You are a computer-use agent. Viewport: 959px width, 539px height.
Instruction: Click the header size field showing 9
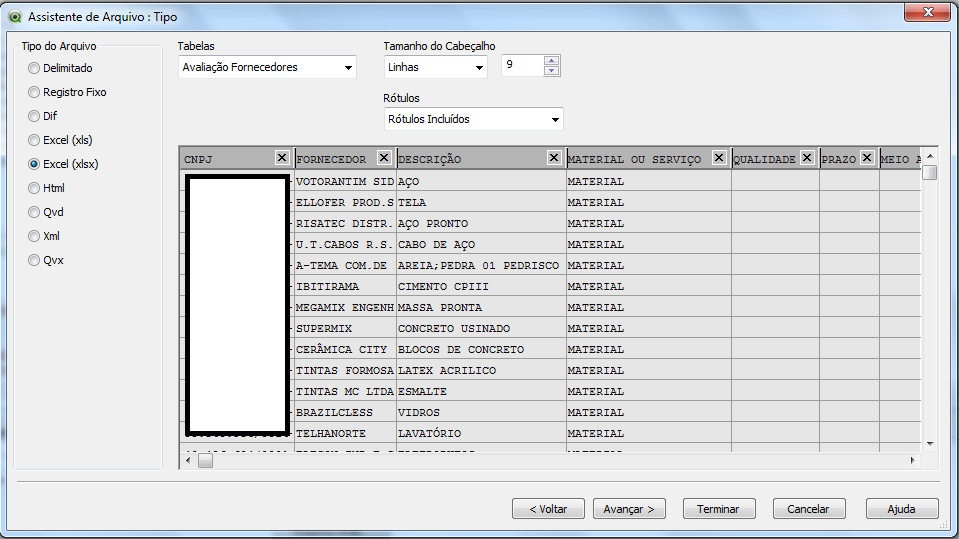[x=522, y=65]
